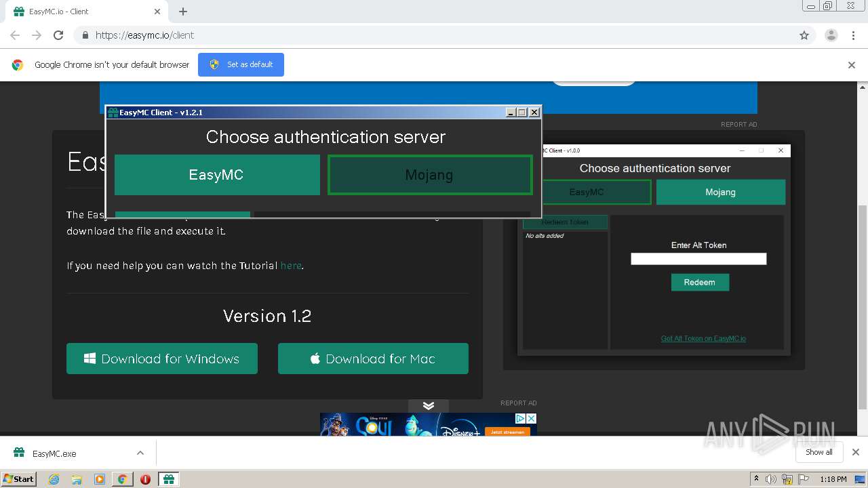
Task: Close the EasyMC.io - Client tab
Action: [157, 12]
